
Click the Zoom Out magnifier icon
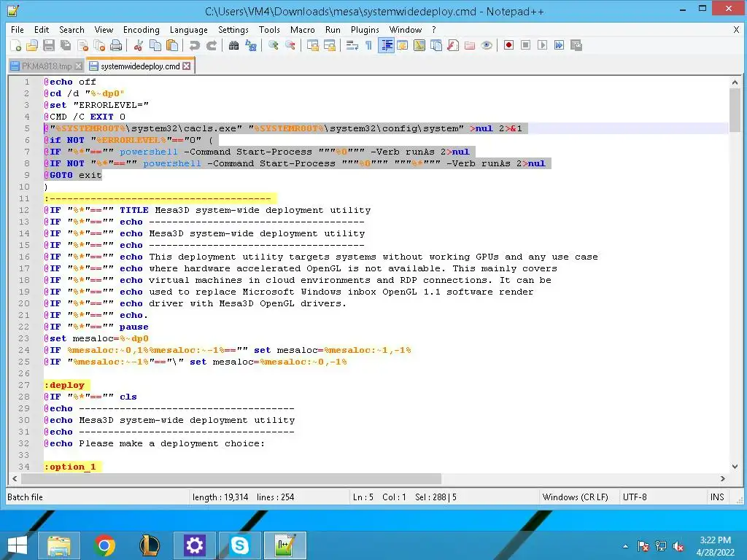click(290, 45)
